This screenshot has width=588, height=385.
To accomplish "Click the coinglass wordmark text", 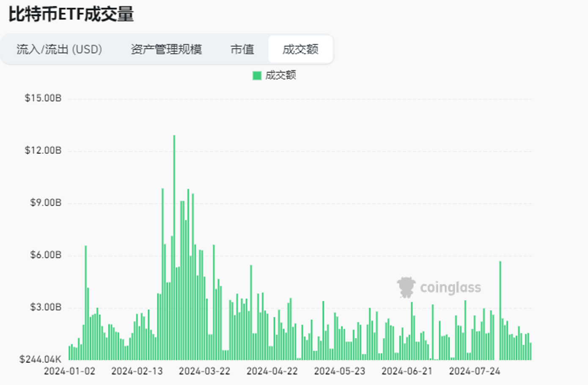I will point(450,287).
